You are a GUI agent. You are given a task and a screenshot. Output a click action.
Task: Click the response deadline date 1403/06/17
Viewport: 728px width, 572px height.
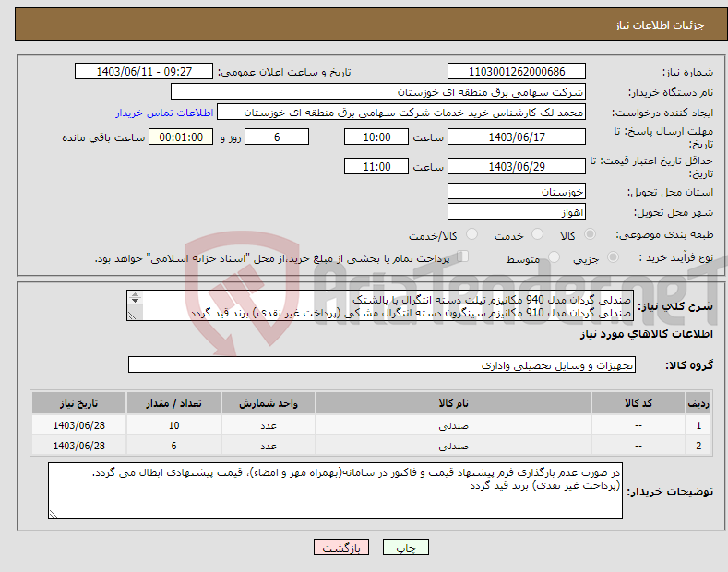(517, 137)
